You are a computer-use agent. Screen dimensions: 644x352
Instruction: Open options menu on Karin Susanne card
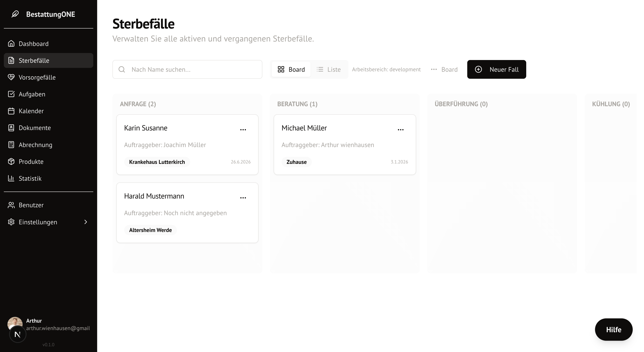point(243,129)
